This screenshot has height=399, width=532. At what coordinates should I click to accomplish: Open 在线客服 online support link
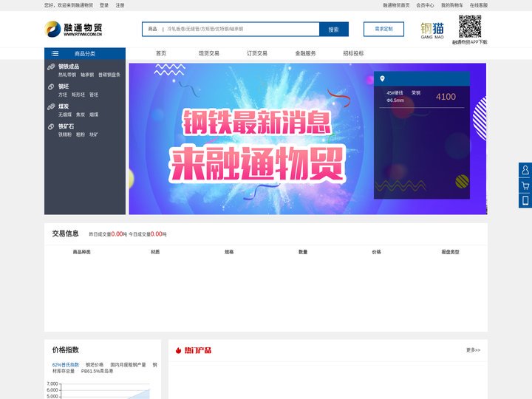pyautogui.click(x=479, y=5)
